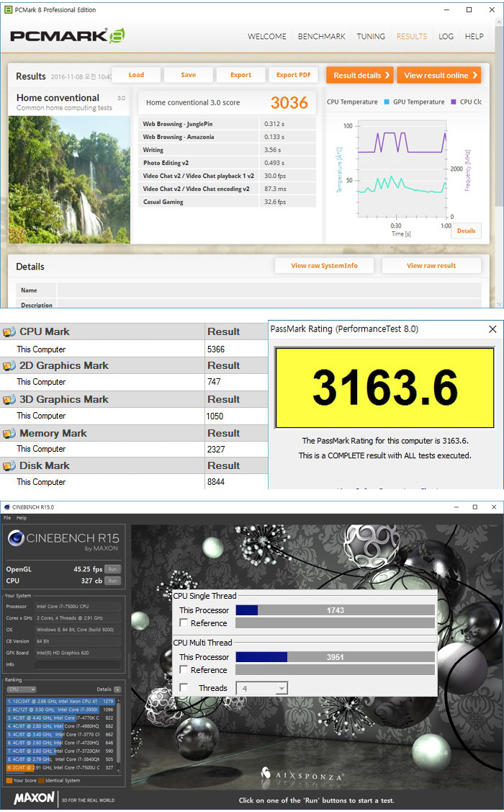Click the 2D Graphics Mark icon
Screen dimensions: 504x812
coord(9,365)
